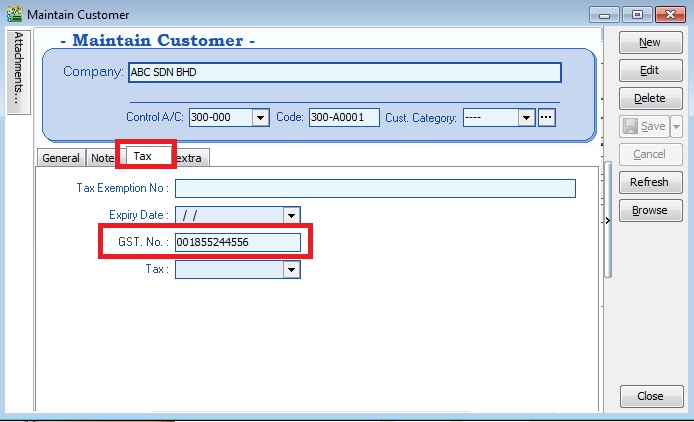Click the GST. No. input field
Viewport: 694px width, 422px height.
(x=237, y=242)
